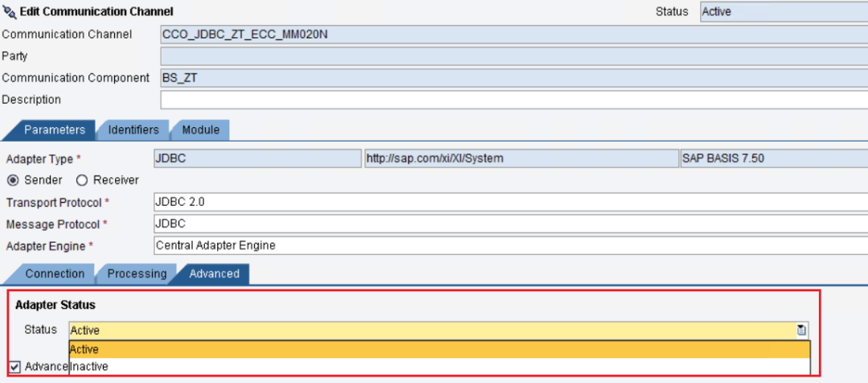This screenshot has height=383, width=868.
Task: Click the adapter namespace field http://sap.com/xi/XI/System
Action: [522, 159]
